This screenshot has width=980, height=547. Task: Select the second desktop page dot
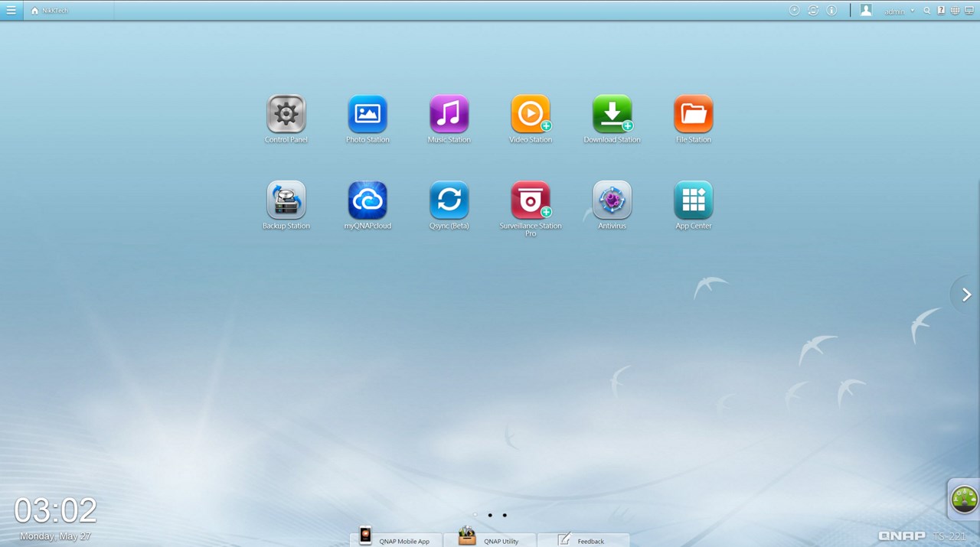490,515
